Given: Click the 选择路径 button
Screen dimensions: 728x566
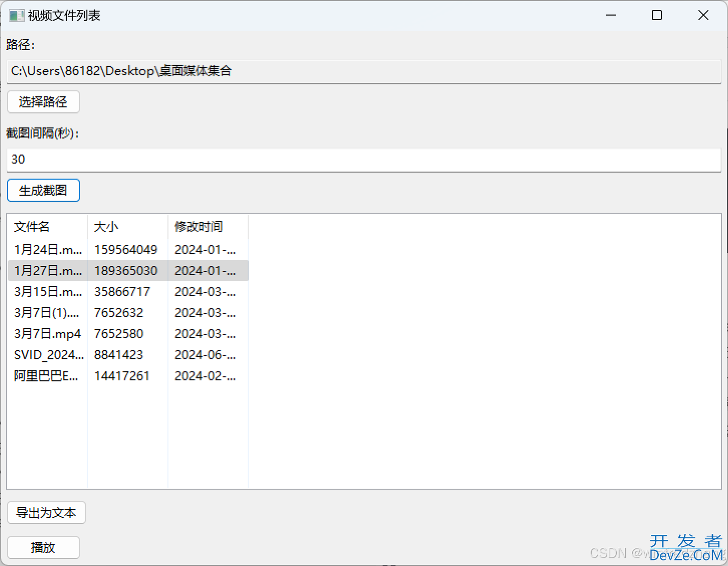Looking at the screenshot, I should [x=43, y=102].
